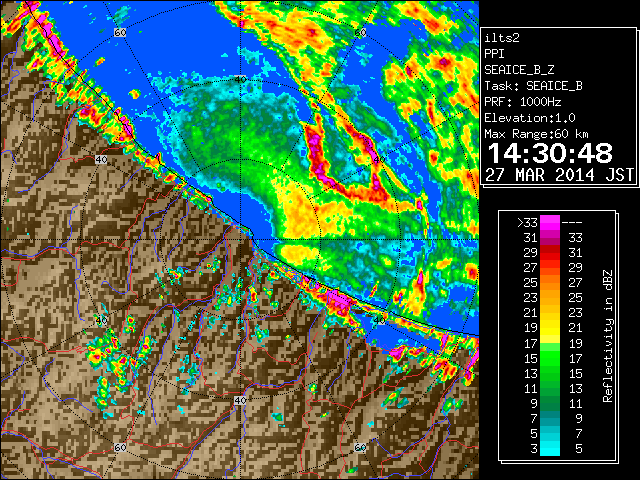
Task: Click the 11–13 dBZ dark green swatch
Action: pos(550,389)
